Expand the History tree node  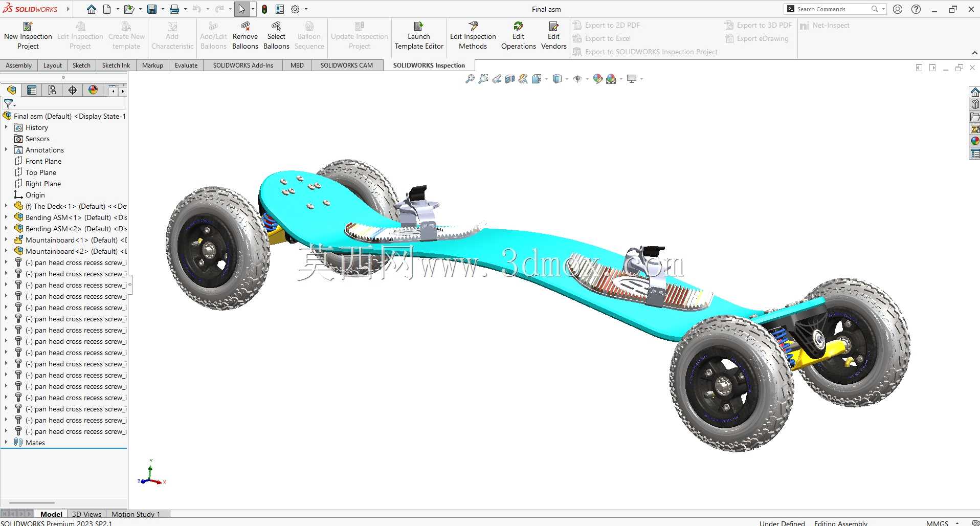[x=6, y=127]
